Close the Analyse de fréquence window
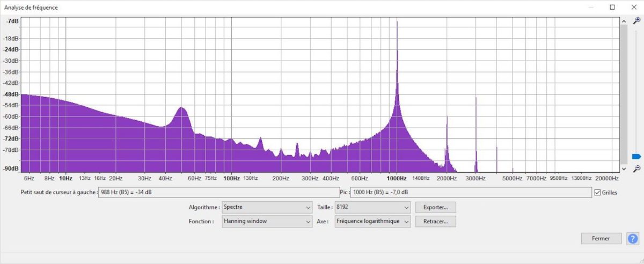Image resolution: width=644 pixels, height=264 pixels. pyautogui.click(x=633, y=8)
